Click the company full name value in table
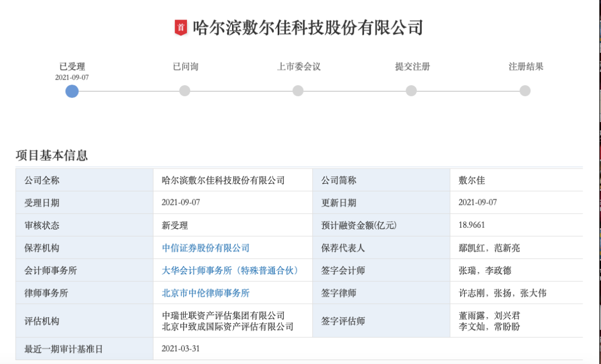This screenshot has width=601, height=364. click(223, 180)
